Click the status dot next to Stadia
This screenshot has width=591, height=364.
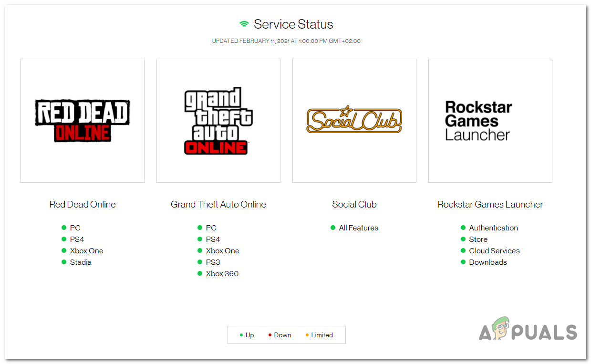[64, 262]
